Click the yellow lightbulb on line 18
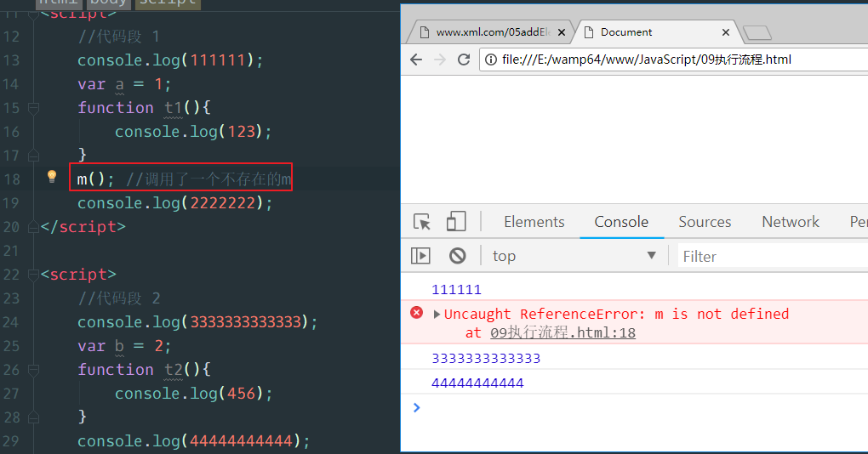This screenshot has width=868, height=454. (52, 176)
